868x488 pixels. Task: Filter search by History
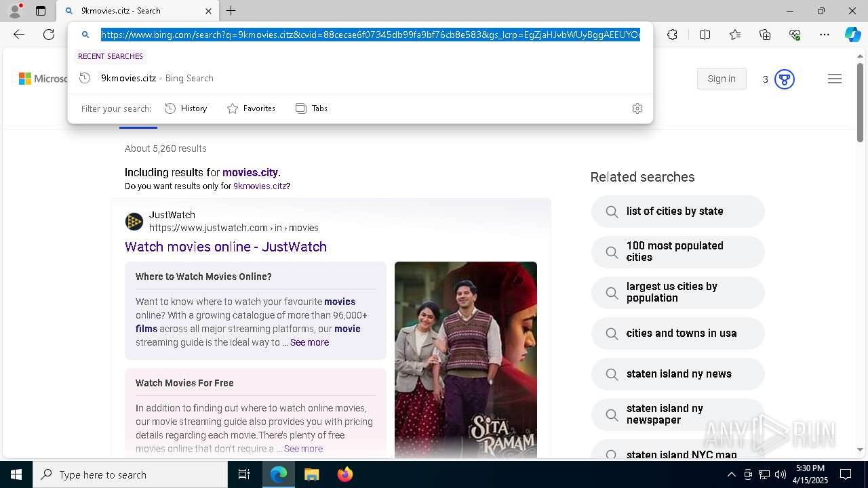[x=186, y=108]
